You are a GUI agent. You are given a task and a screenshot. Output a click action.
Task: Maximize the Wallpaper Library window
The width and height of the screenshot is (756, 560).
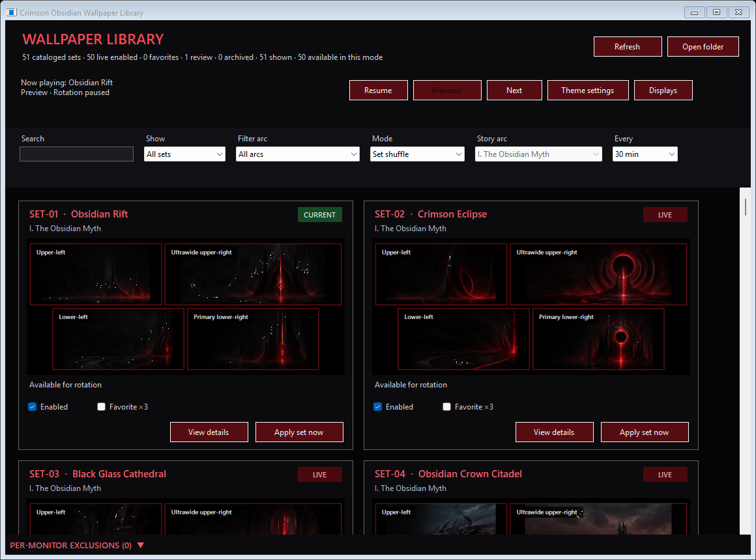tap(716, 12)
